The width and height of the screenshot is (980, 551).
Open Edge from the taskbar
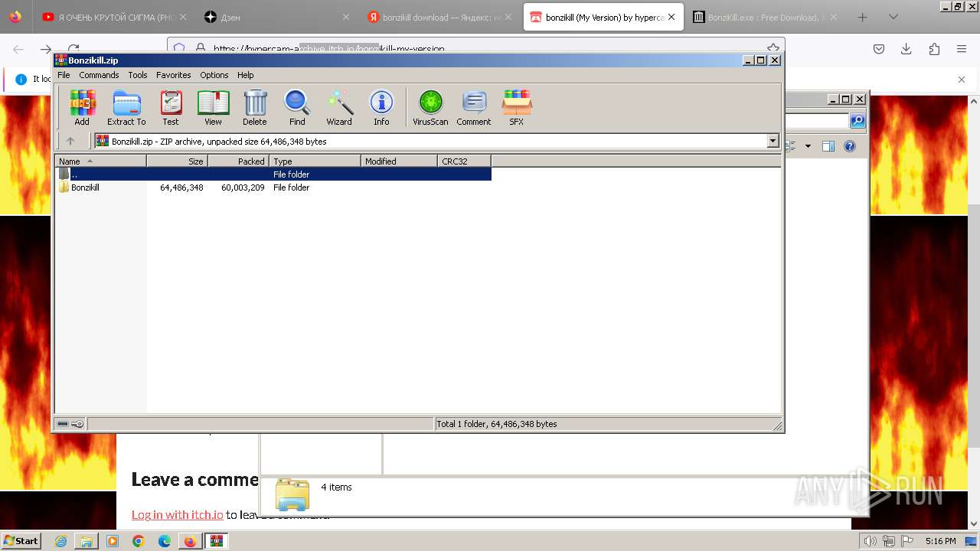(165, 541)
